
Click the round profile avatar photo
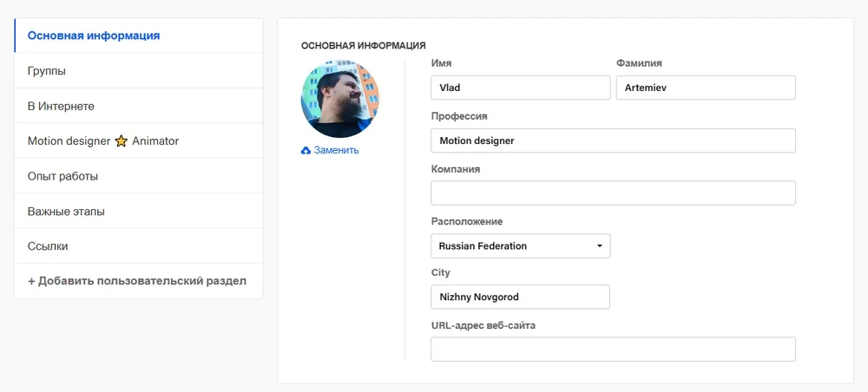click(340, 99)
